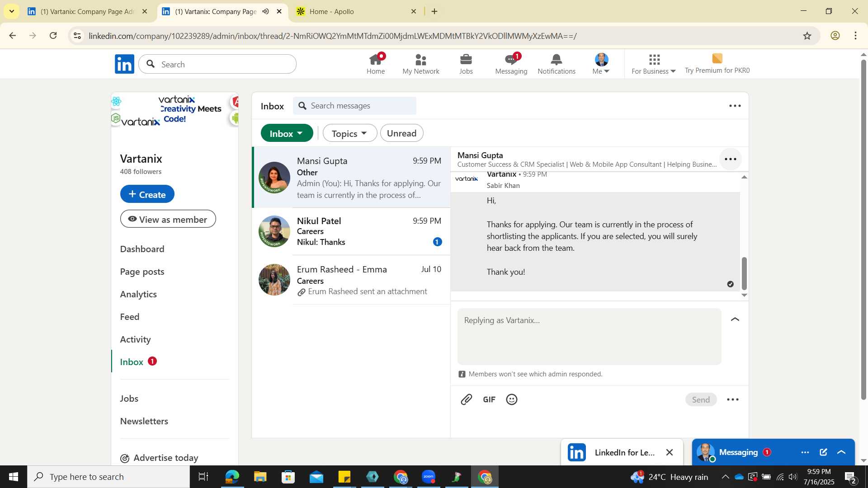Go back in browser

(13, 36)
